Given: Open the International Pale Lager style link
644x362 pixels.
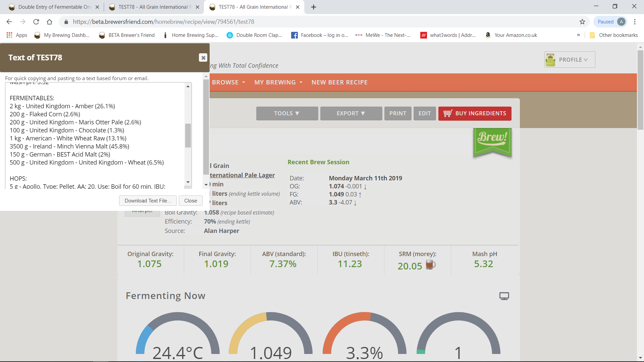Looking at the screenshot, I should coord(242,175).
